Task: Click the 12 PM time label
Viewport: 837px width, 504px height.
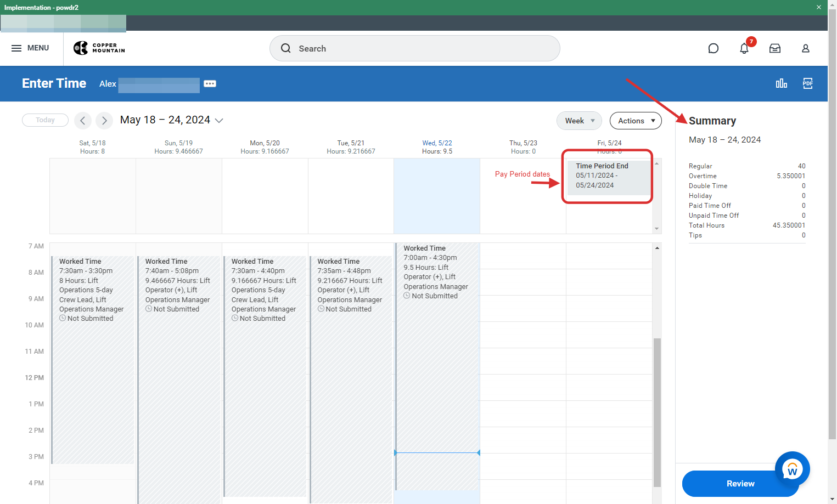Action: tap(34, 378)
